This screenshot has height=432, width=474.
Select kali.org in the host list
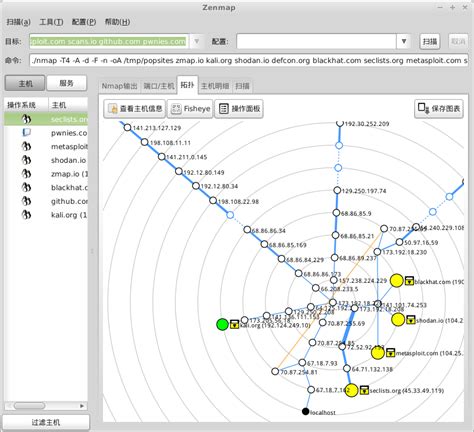46,215
